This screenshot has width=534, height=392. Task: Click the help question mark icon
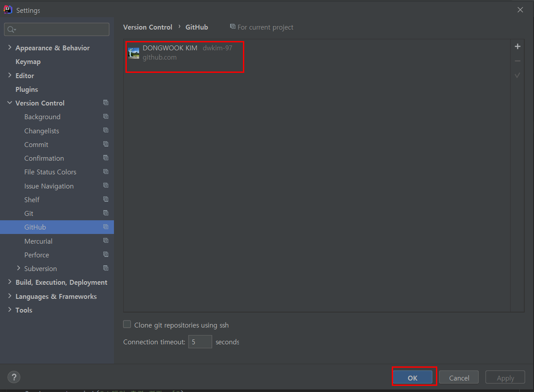coord(14,377)
